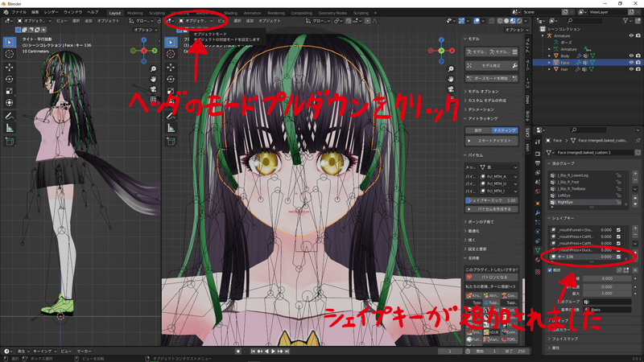644x362 pixels.
Task: Open レンダー menu
Action: coord(52,12)
